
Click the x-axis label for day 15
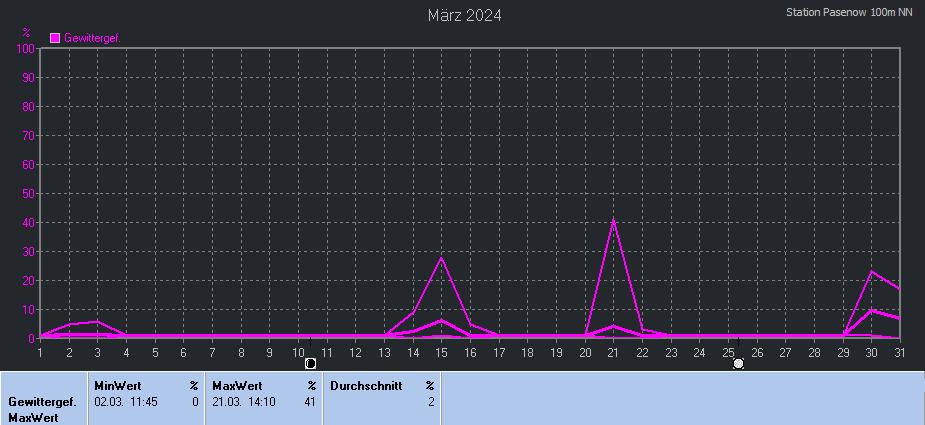click(441, 353)
